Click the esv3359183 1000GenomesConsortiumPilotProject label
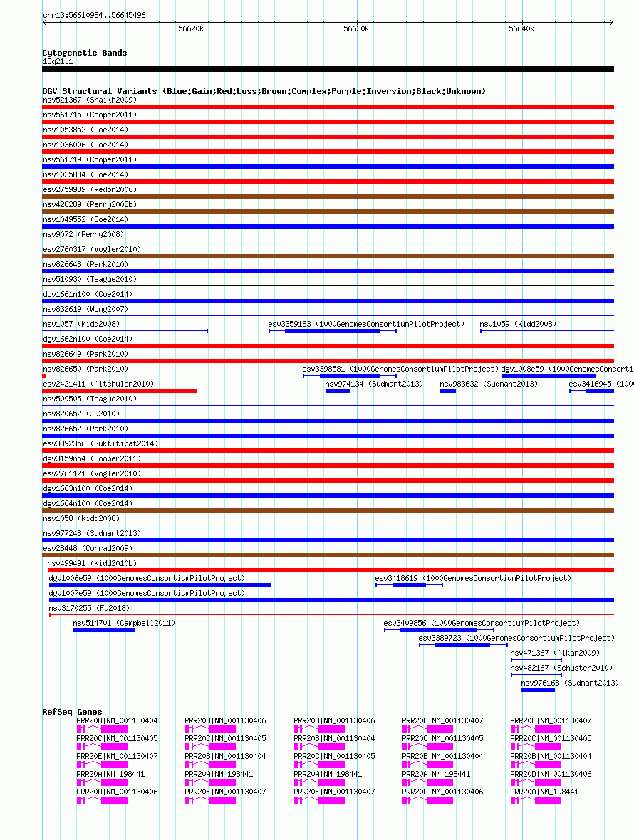The height and width of the screenshot is (840, 634). pyautogui.click(x=366, y=324)
